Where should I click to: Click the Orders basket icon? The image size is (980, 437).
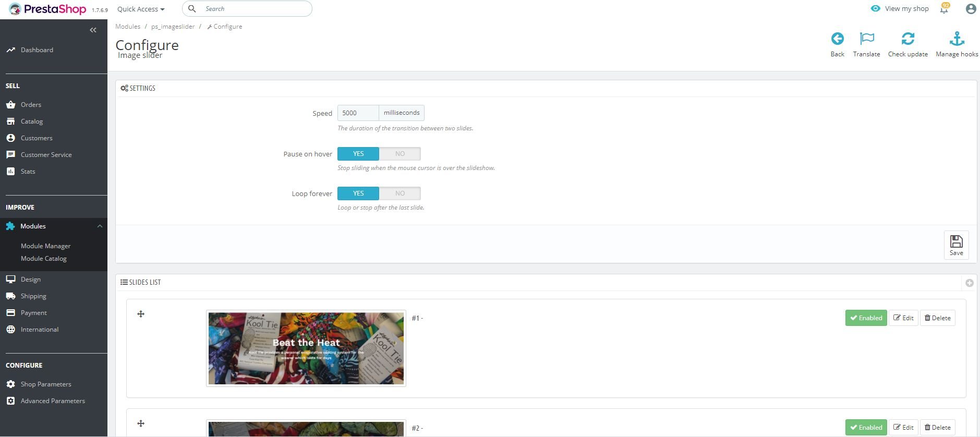(10, 105)
